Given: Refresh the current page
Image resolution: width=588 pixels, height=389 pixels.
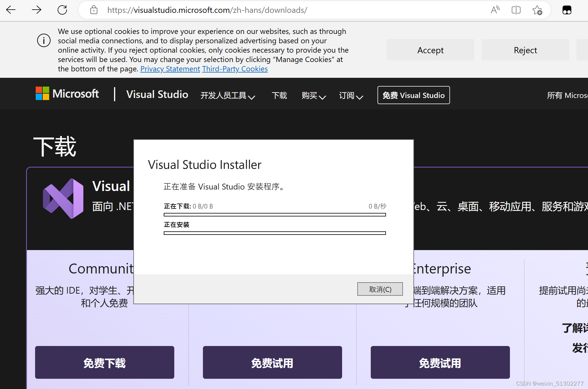Looking at the screenshot, I should (x=62, y=10).
